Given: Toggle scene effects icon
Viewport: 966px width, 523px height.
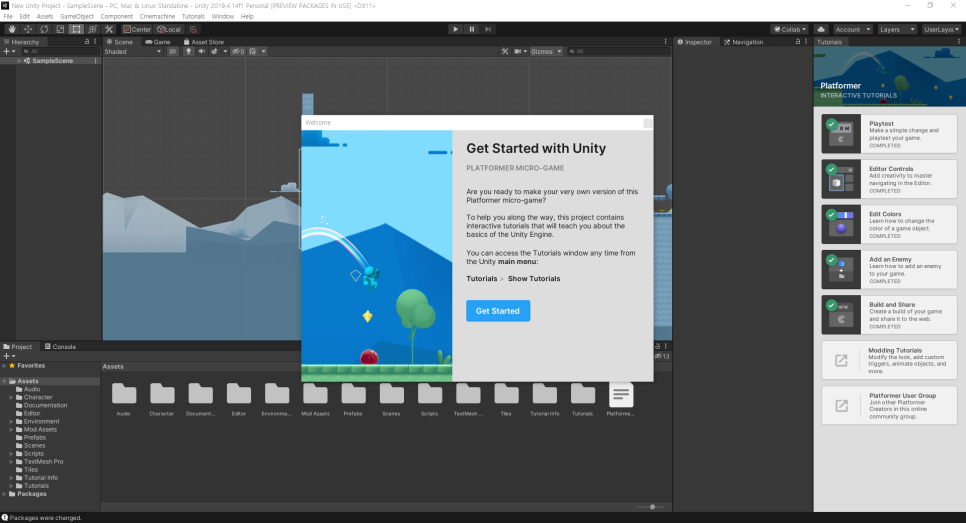Looking at the screenshot, I should (x=214, y=51).
